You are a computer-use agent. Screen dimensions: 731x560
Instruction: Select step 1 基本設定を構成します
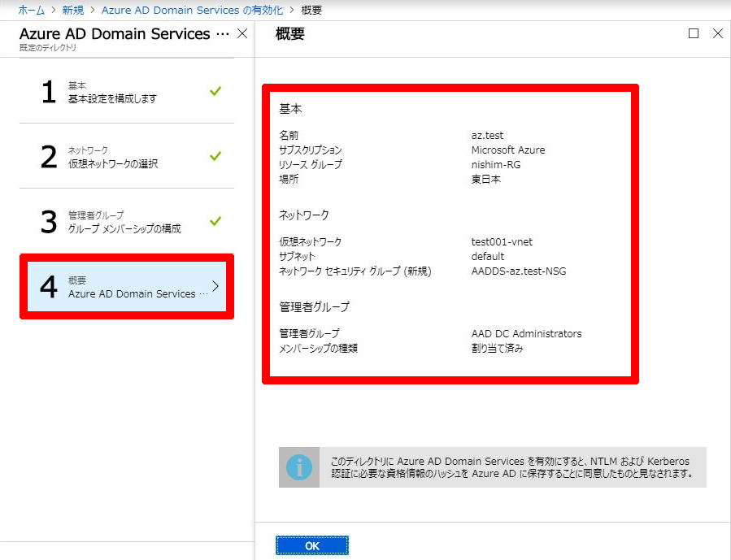(x=126, y=91)
